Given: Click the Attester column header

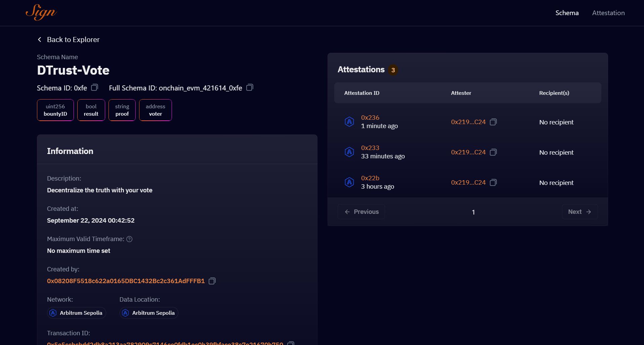Looking at the screenshot, I should click(461, 93).
